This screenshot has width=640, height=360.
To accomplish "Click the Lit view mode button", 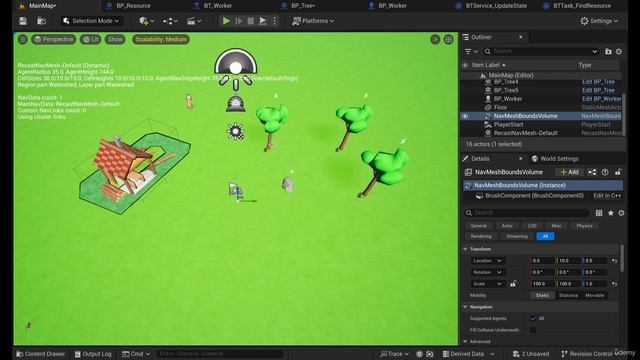I will pos(91,39).
